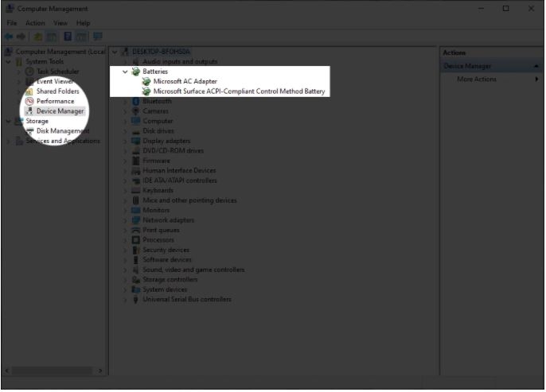Click the left pane horizontal scrollbar thumb

pyautogui.click(x=53, y=371)
